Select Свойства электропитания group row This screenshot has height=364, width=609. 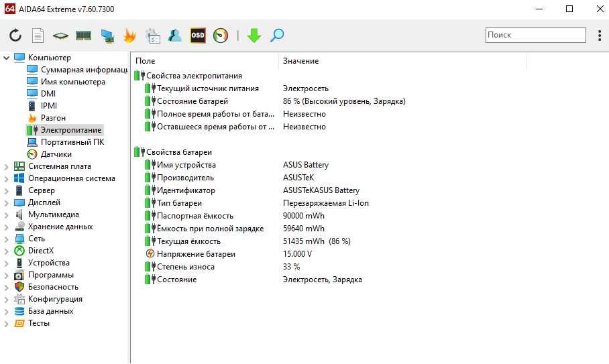(x=188, y=76)
